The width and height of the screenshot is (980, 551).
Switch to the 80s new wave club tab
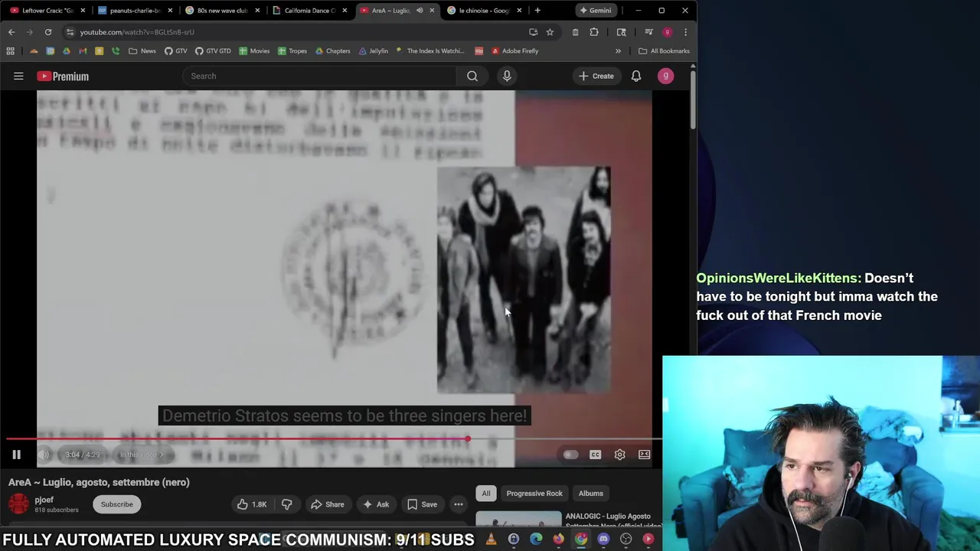point(222,11)
